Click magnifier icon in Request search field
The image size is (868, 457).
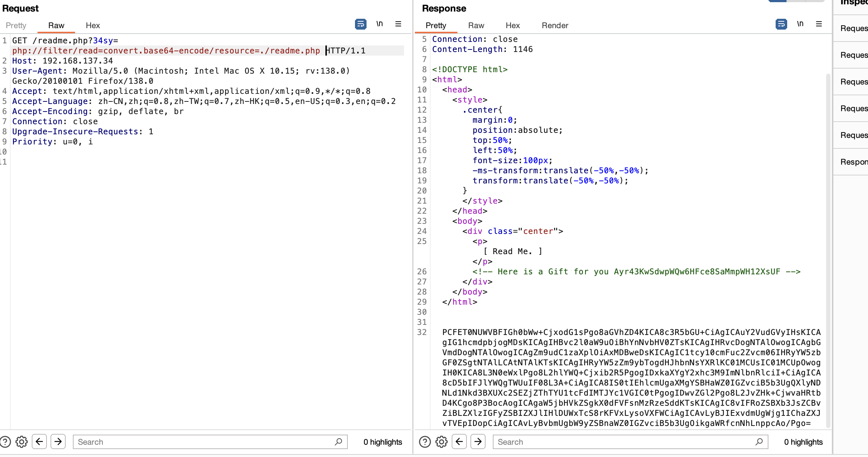[x=338, y=441]
